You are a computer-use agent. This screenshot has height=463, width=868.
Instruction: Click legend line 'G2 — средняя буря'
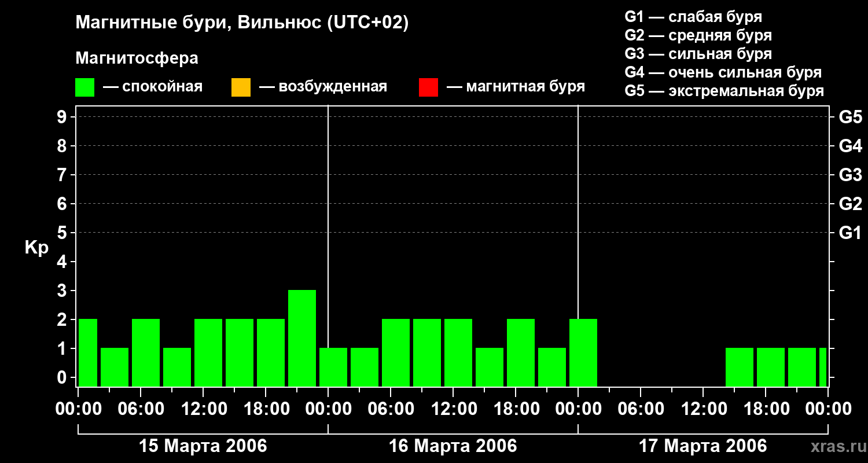(x=698, y=35)
